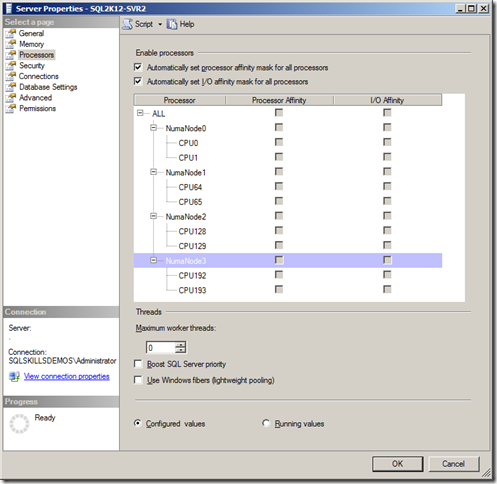Screen dimensions: 497x484
Task: Click the connection properties computer icon
Action: [x=14, y=376]
